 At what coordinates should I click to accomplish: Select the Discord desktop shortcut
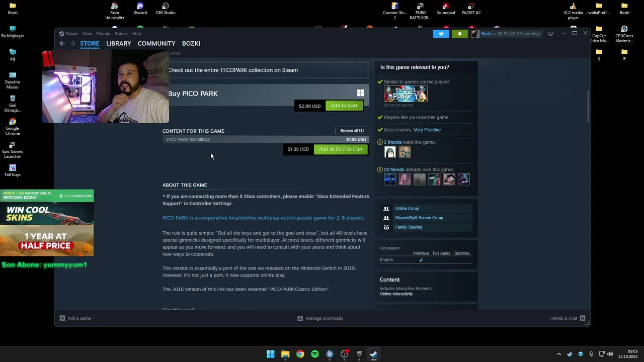click(x=140, y=9)
